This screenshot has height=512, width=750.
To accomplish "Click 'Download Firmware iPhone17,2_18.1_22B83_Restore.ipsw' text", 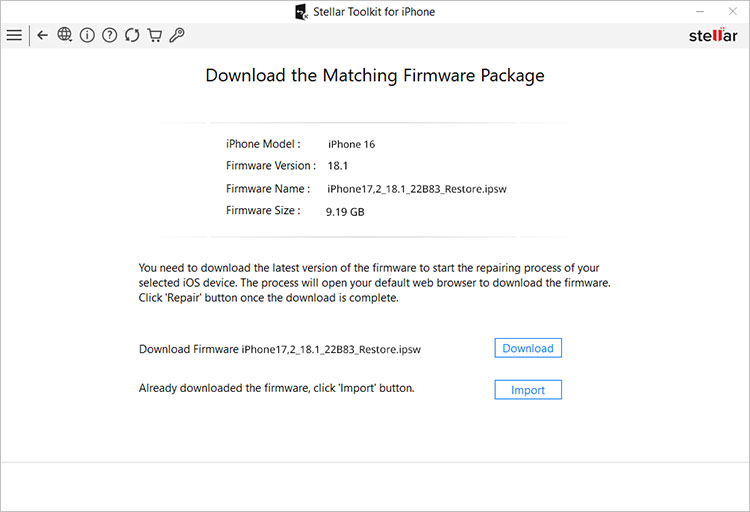I will (280, 349).
